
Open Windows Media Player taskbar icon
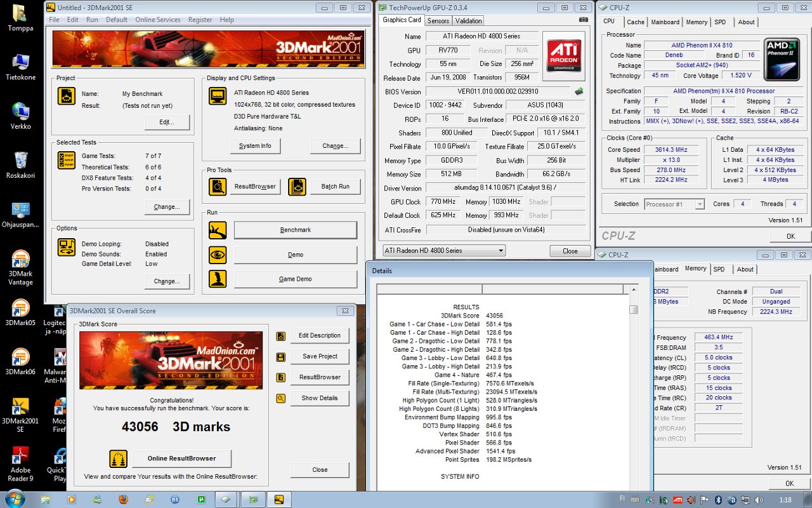click(x=70, y=499)
